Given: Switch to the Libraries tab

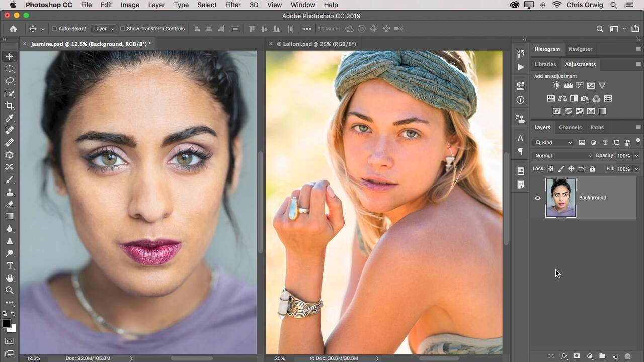Looking at the screenshot, I should [x=545, y=64].
